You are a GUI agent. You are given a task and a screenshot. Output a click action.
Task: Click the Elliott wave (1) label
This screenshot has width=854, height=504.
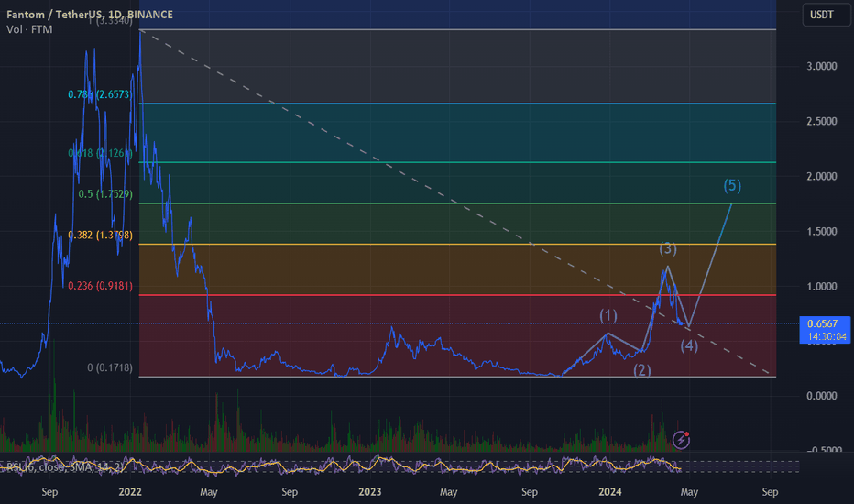pos(608,315)
